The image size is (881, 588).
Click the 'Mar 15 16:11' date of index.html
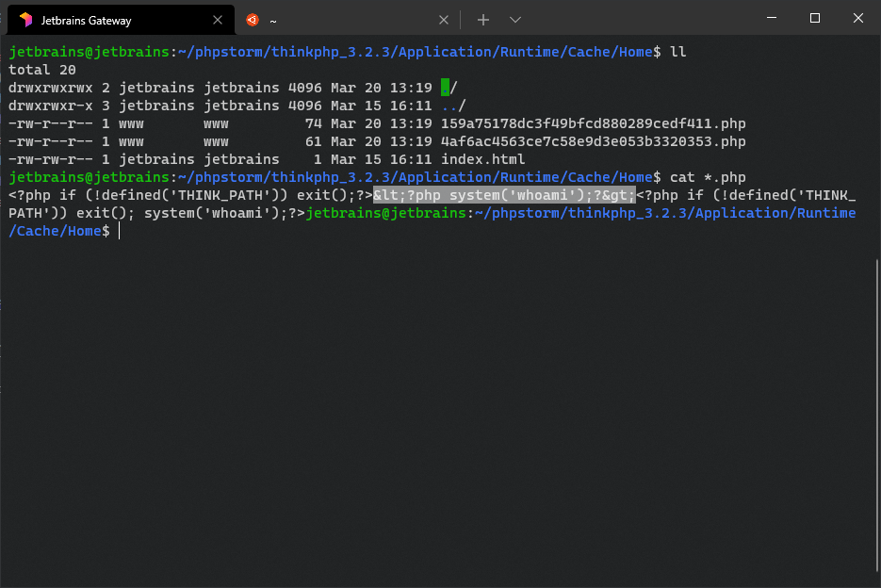tap(382, 159)
